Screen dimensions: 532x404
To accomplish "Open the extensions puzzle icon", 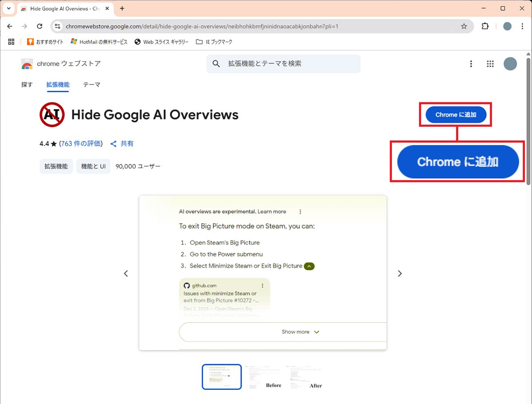I will 485,26.
